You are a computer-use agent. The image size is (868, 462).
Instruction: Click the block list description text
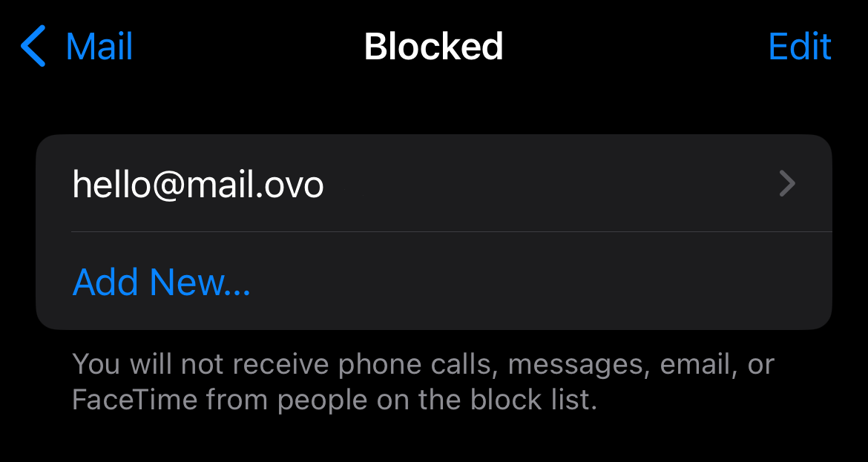click(x=423, y=382)
